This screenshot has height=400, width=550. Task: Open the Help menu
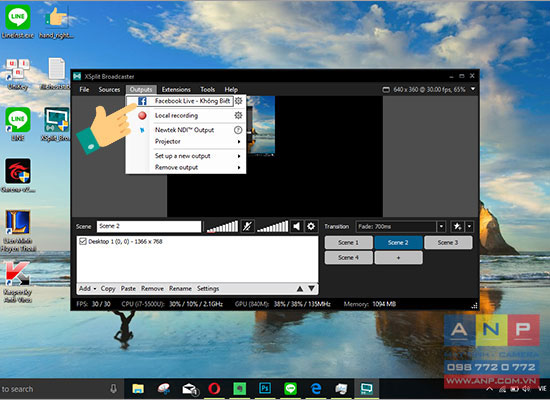click(x=231, y=89)
